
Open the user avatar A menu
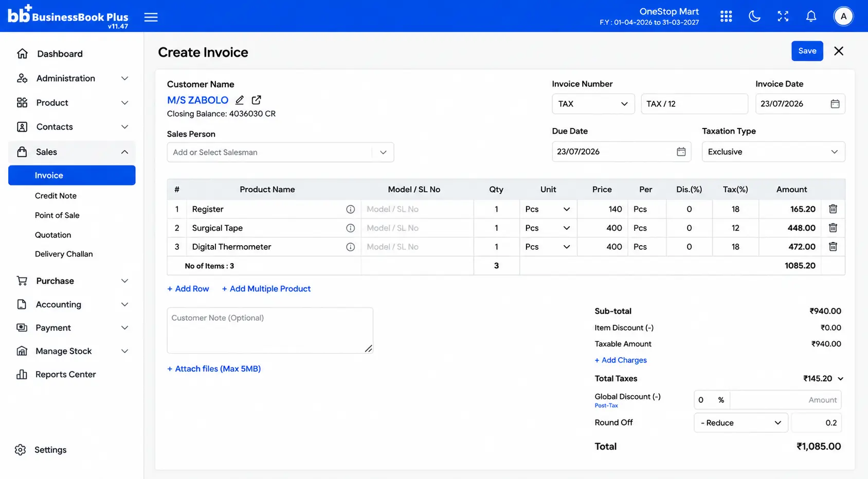[x=843, y=16]
